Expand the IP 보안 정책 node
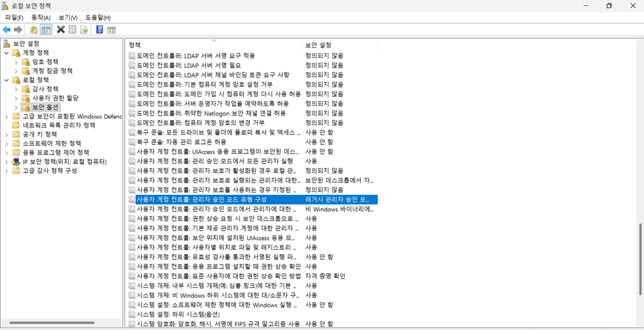 (6, 162)
